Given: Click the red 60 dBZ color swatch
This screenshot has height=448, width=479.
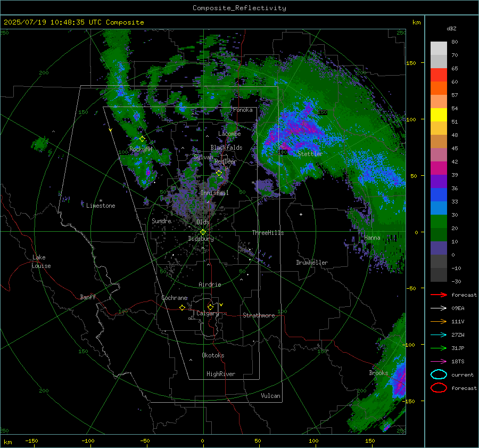Looking at the screenshot, I should pyautogui.click(x=439, y=75).
